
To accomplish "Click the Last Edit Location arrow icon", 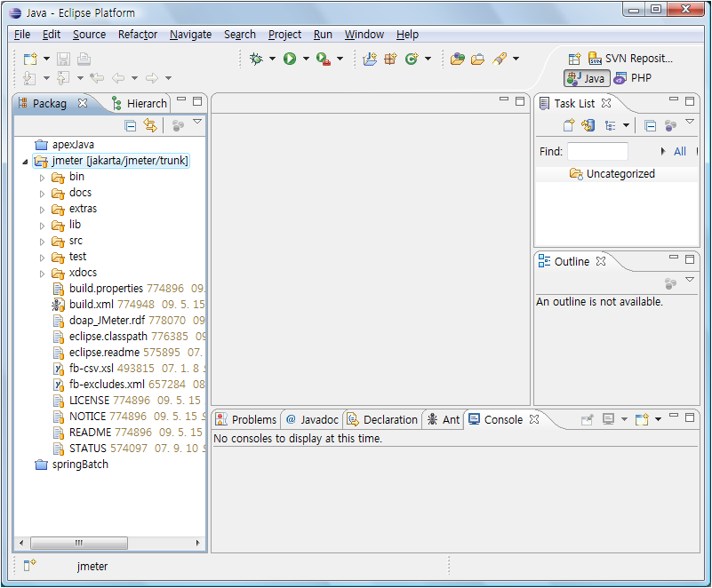I will (97, 78).
